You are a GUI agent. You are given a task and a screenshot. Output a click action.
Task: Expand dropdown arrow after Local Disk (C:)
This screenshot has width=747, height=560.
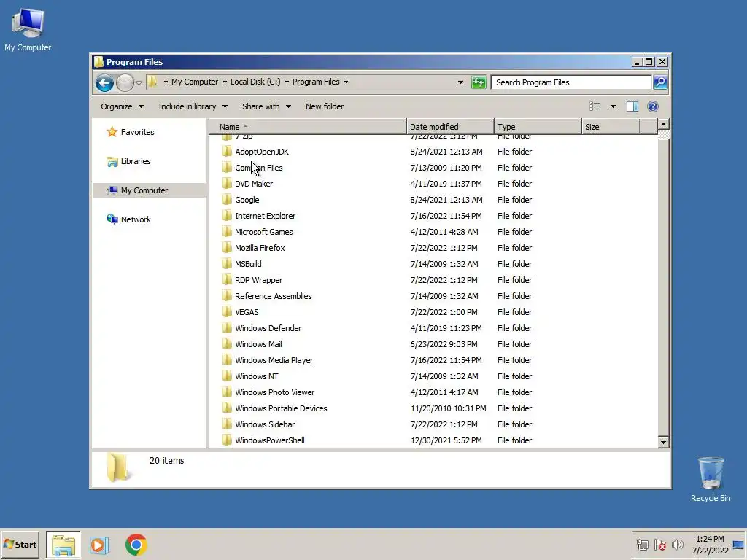(287, 82)
